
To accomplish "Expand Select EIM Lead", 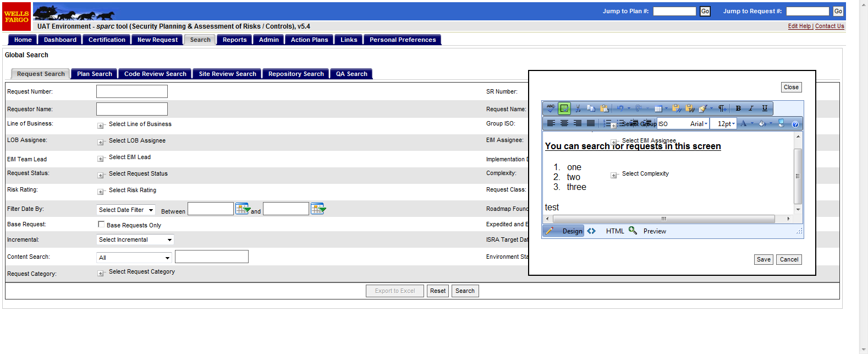I will (x=101, y=159).
